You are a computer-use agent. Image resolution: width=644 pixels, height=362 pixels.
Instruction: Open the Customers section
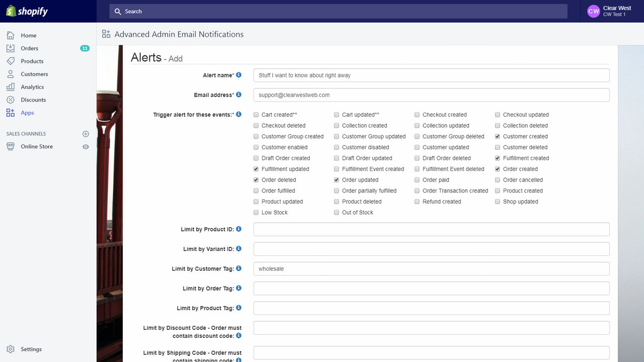pos(11,73)
